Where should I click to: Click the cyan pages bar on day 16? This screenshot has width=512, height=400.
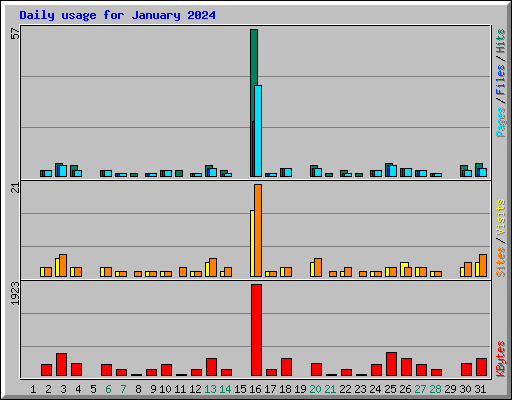[258, 131]
